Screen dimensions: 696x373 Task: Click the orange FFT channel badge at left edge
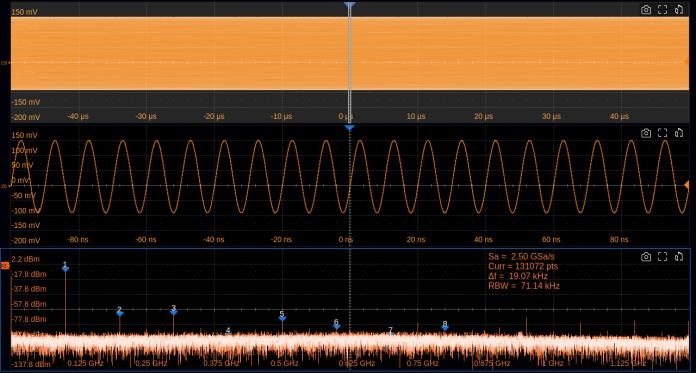tap(5, 266)
